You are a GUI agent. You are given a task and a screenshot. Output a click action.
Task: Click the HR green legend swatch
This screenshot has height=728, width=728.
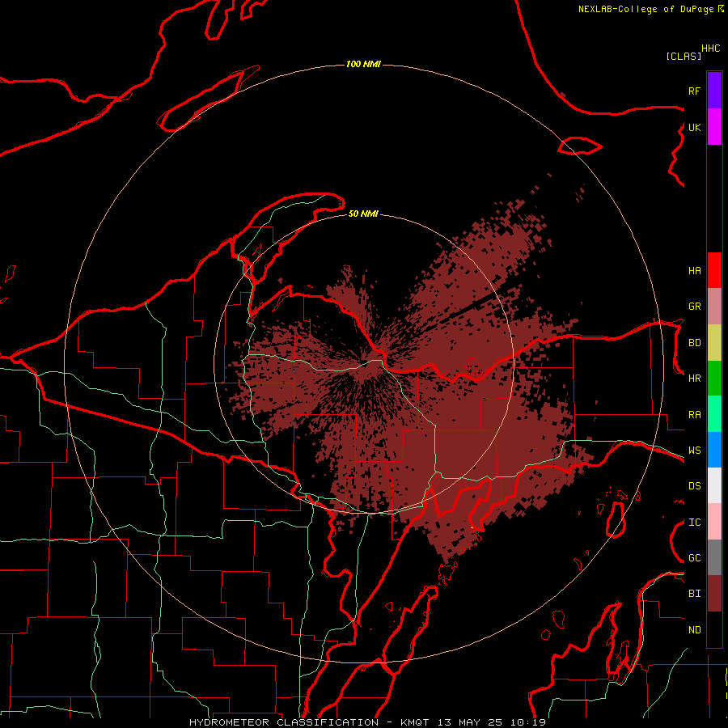coord(714,378)
